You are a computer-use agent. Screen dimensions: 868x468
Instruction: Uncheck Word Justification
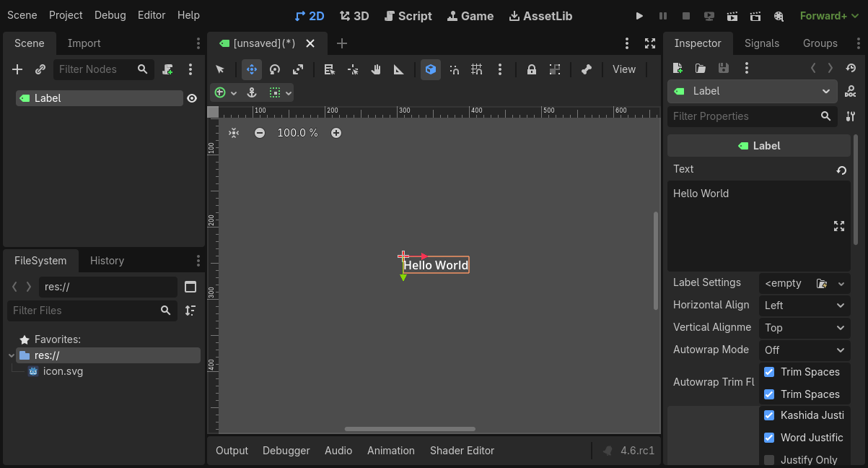[x=769, y=438]
